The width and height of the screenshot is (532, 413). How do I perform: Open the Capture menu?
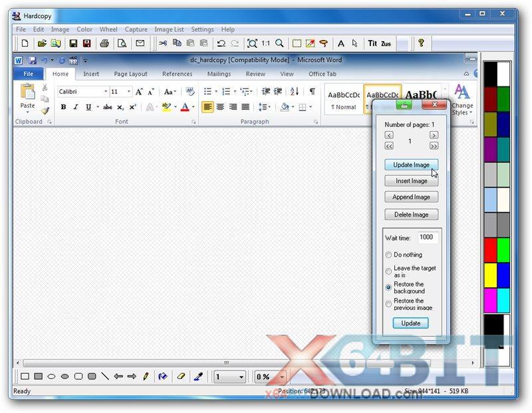[136, 29]
